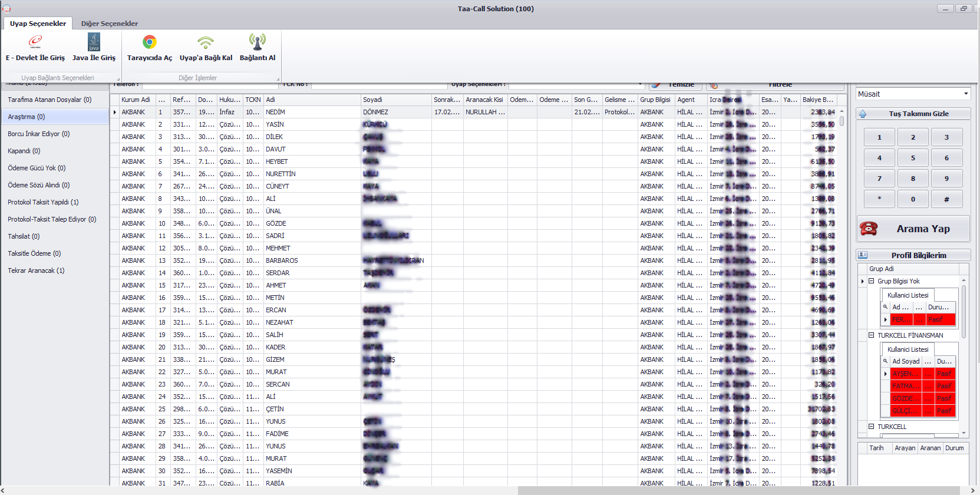The height and width of the screenshot is (495, 980).
Task: Collapse the Grup Bilgisi Yok group
Action: coord(871,281)
